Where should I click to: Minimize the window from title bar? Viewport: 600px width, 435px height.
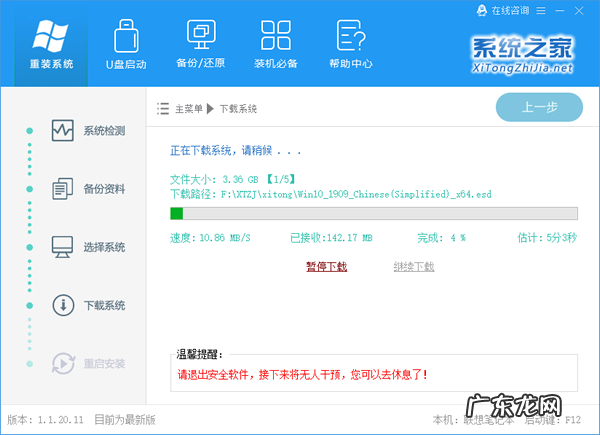pyautogui.click(x=560, y=11)
